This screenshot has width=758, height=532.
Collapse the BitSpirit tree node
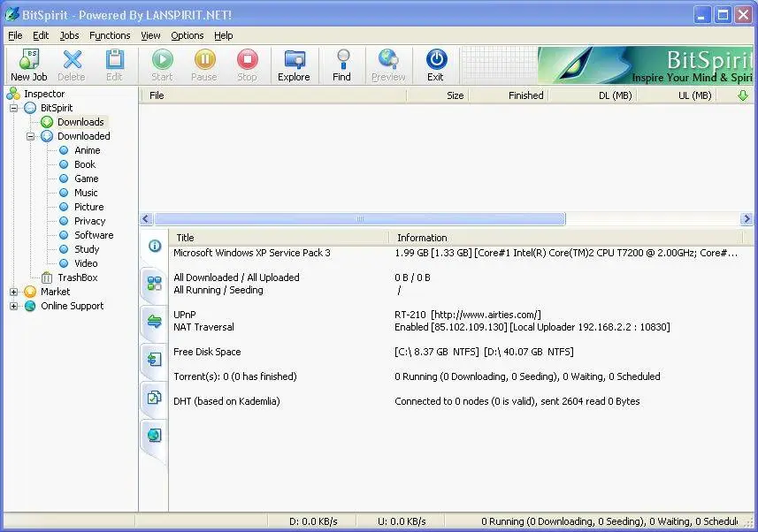[x=13, y=108]
